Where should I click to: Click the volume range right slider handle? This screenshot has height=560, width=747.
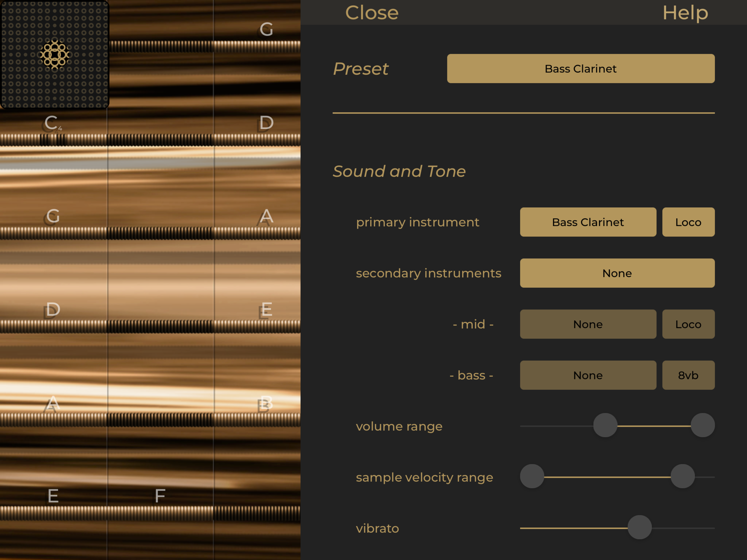tap(702, 425)
